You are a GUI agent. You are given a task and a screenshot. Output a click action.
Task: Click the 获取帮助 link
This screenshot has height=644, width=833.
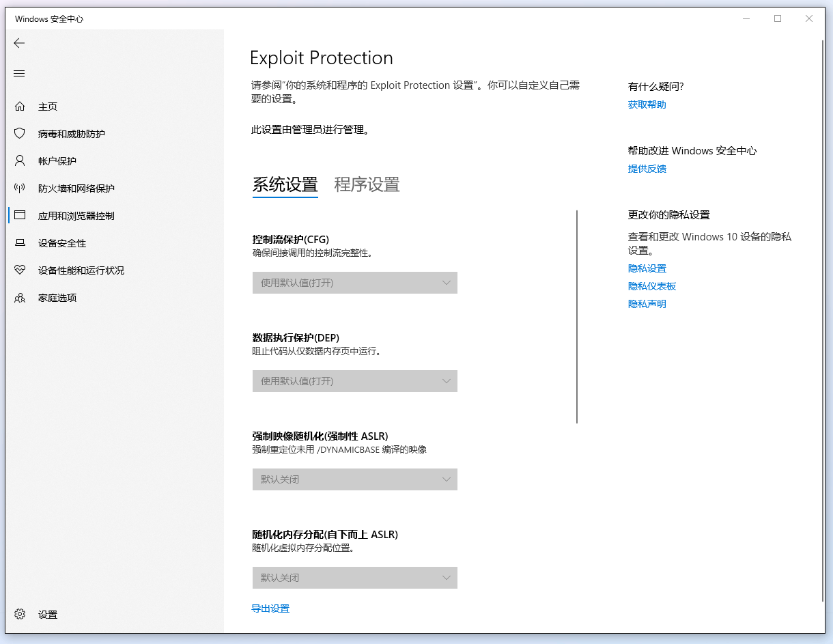tap(647, 104)
